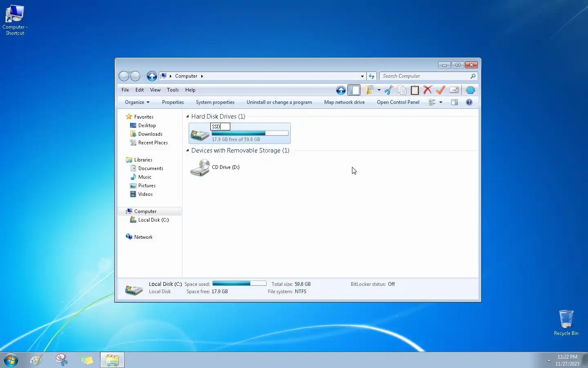This screenshot has height=368, width=588.
Task: Click the SSD rename text field
Action: tap(220, 127)
